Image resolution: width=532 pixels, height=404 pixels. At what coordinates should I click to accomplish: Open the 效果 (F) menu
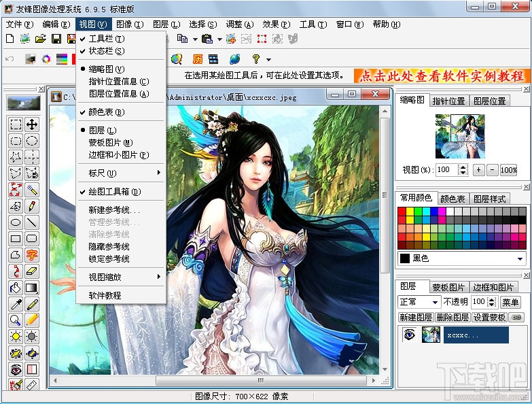click(x=277, y=24)
